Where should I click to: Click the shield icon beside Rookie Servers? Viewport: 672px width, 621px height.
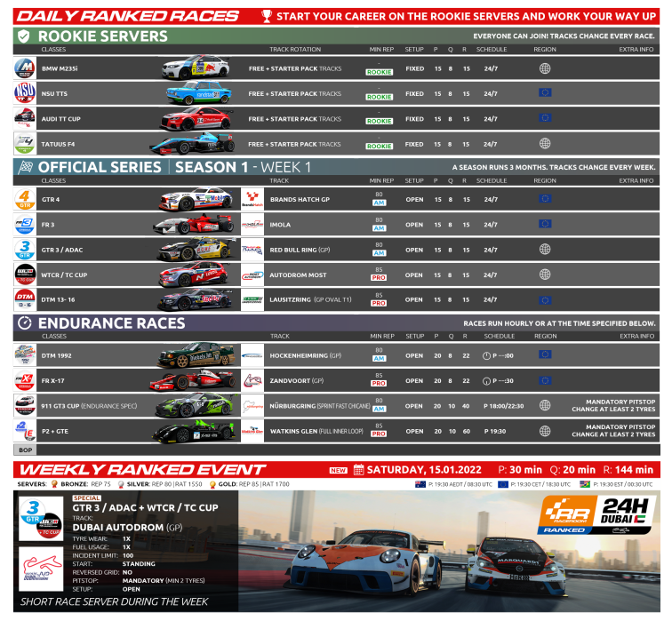click(25, 36)
